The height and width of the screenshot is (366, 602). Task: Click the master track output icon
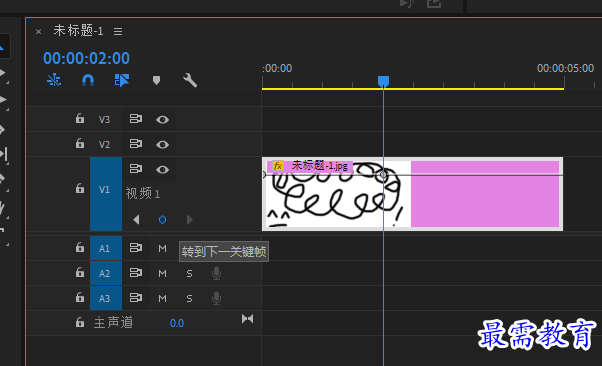[x=248, y=319]
